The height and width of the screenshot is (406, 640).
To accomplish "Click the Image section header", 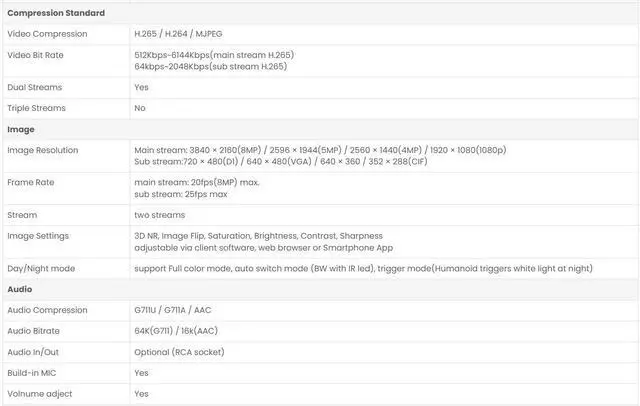I will click(x=21, y=129).
